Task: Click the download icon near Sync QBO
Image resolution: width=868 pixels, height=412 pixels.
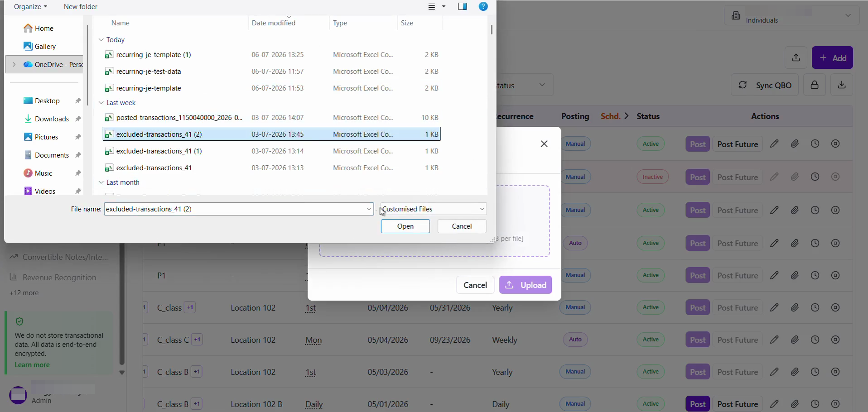Action: pyautogui.click(x=842, y=85)
